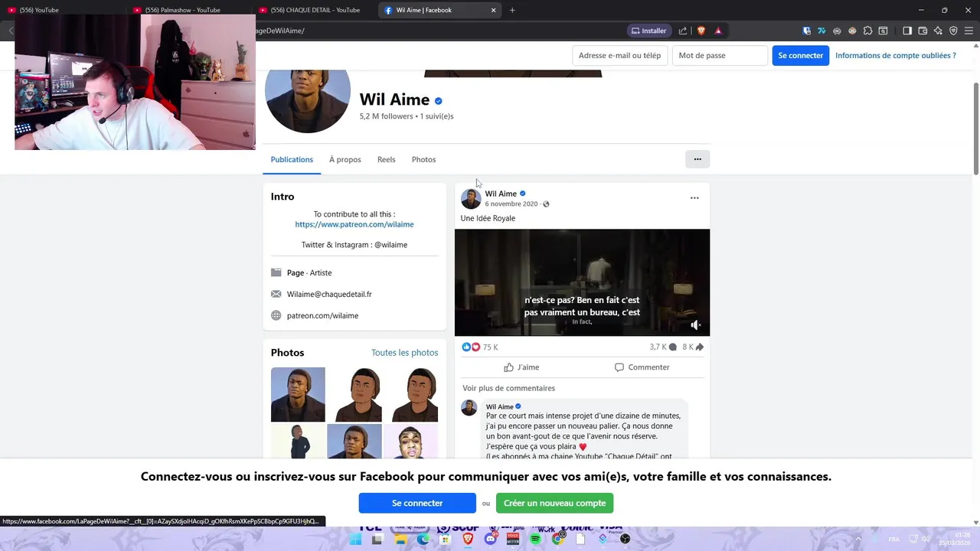Image resolution: width=980 pixels, height=551 pixels.
Task: Click the 75 K reactions count
Action: pos(491,347)
